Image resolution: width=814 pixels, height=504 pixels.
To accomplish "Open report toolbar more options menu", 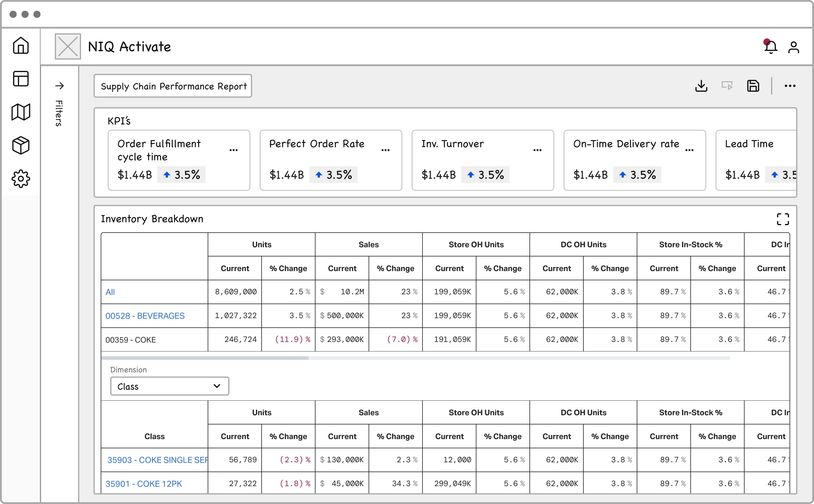I will 790,86.
